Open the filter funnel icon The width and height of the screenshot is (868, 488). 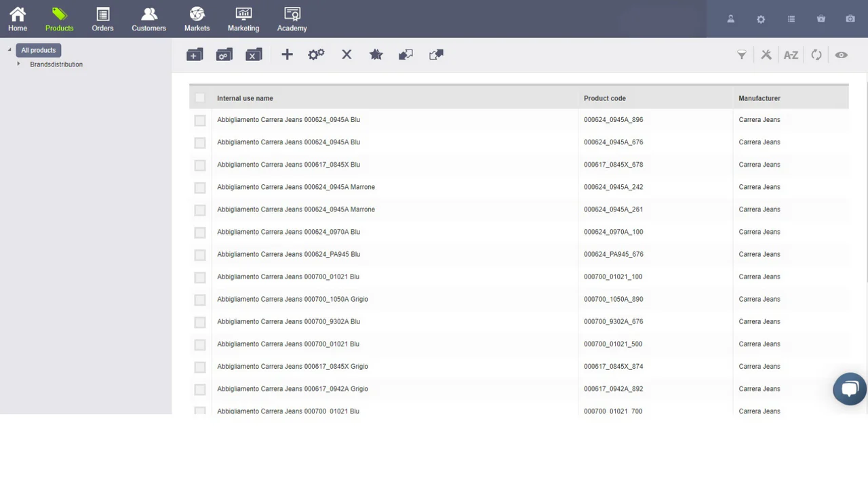(x=742, y=55)
